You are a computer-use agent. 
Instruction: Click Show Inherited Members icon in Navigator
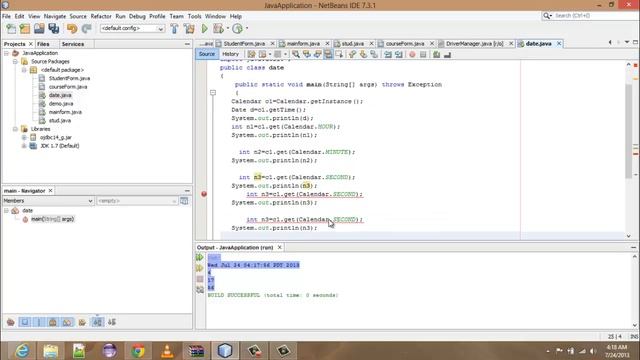tap(11, 322)
